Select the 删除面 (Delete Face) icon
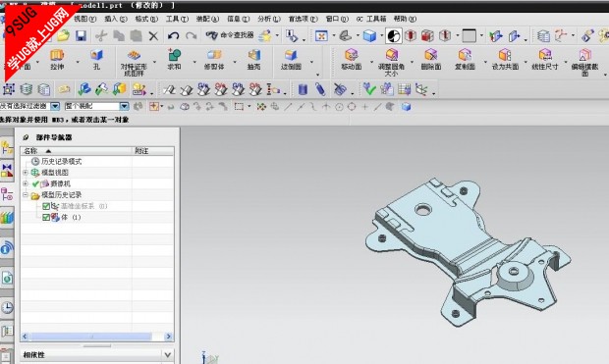 (431, 55)
